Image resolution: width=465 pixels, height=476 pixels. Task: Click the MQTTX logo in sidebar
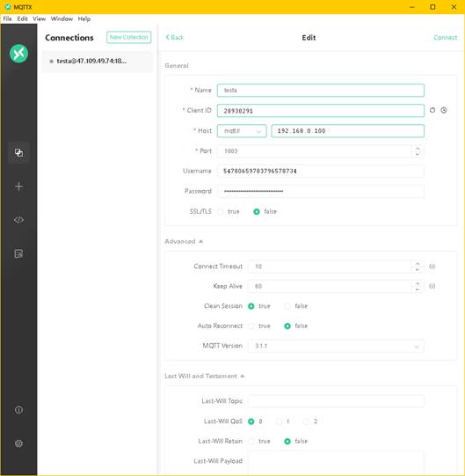(x=18, y=54)
